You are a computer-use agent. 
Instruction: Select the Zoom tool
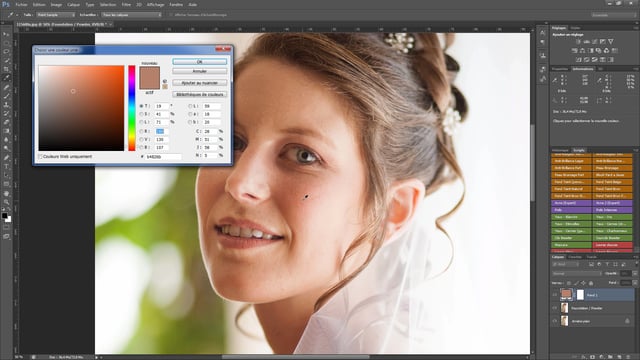6,202
